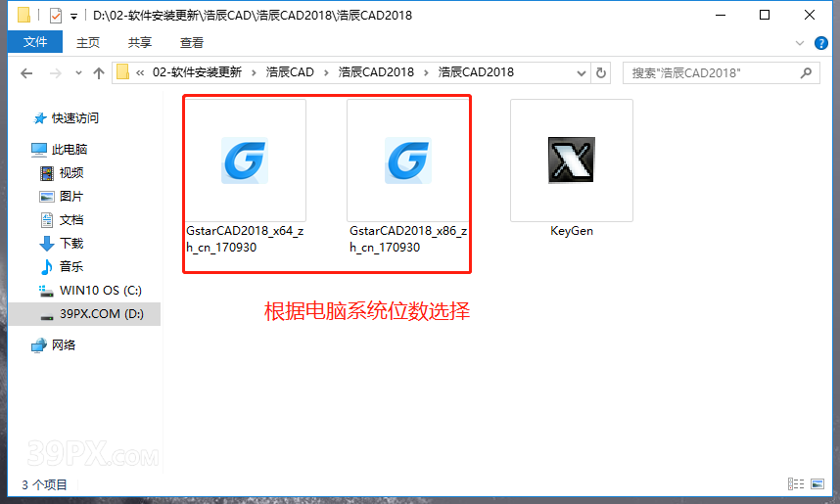The height and width of the screenshot is (504, 840).
Task: Click the search magnifier icon
Action: [806, 72]
